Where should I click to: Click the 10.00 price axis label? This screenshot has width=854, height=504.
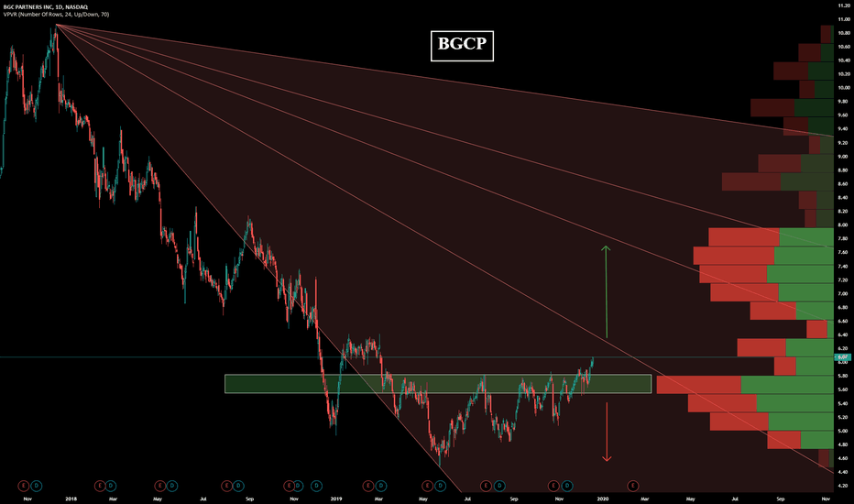pos(844,88)
